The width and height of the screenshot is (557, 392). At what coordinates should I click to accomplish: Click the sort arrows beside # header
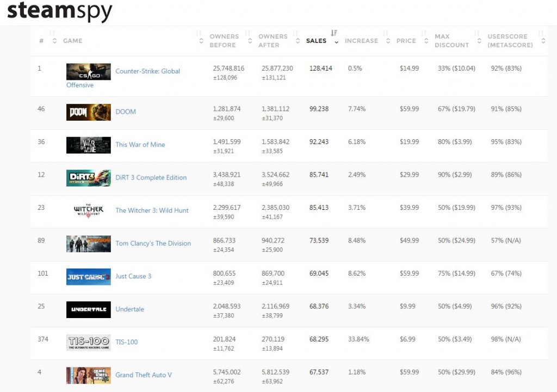click(x=54, y=41)
